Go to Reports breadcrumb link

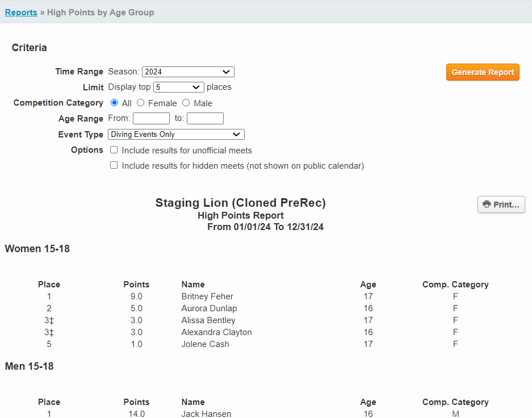click(21, 12)
